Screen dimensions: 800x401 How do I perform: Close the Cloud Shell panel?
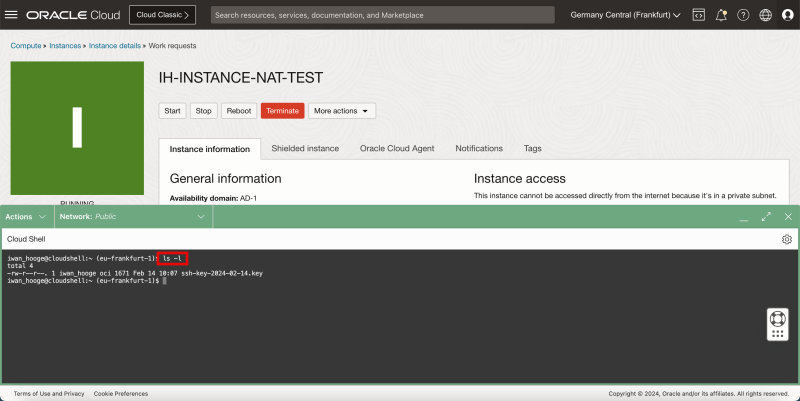[788, 217]
